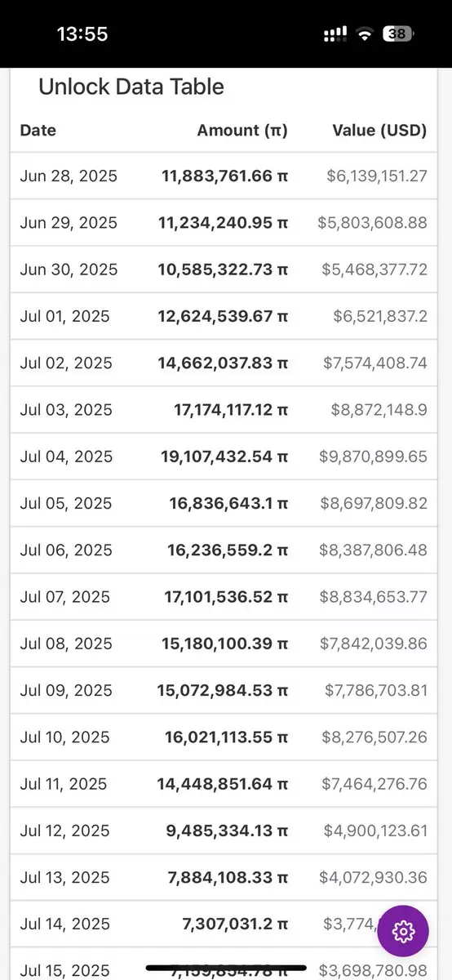
Task: Select the Jun 28, 2025 row date
Action: [69, 176]
